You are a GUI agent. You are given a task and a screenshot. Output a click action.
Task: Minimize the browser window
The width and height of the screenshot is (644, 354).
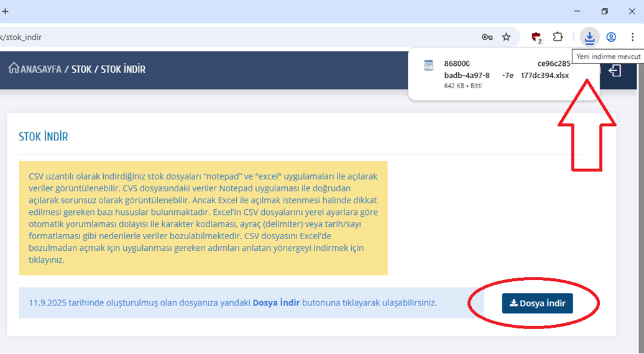click(x=576, y=11)
